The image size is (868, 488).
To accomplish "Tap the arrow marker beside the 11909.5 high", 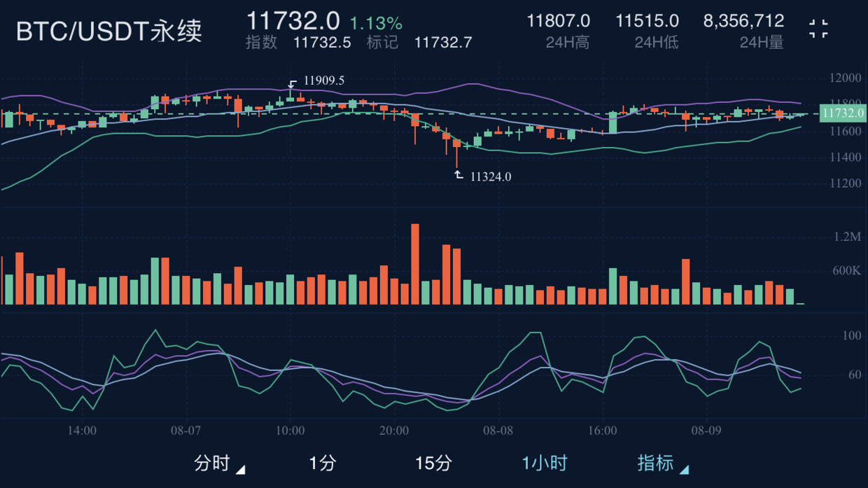I will [x=293, y=84].
